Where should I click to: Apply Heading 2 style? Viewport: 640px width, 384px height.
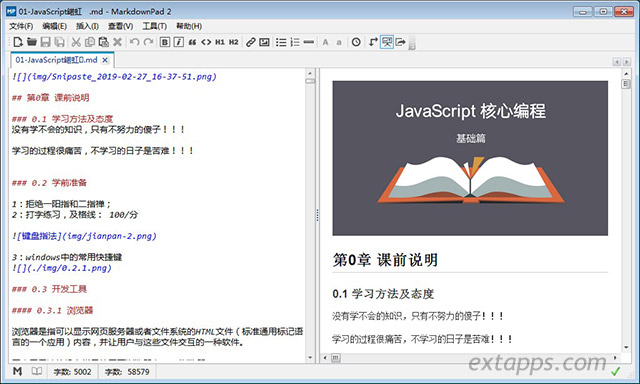233,42
